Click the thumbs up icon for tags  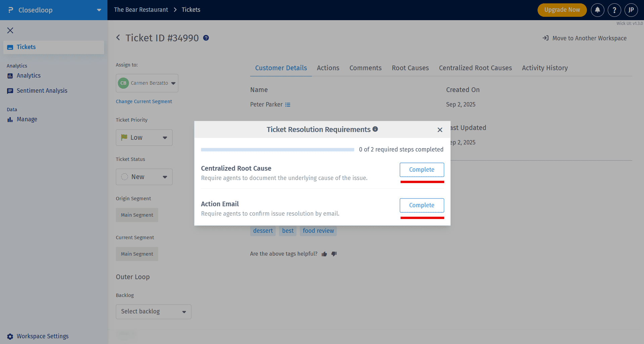pyautogui.click(x=324, y=254)
